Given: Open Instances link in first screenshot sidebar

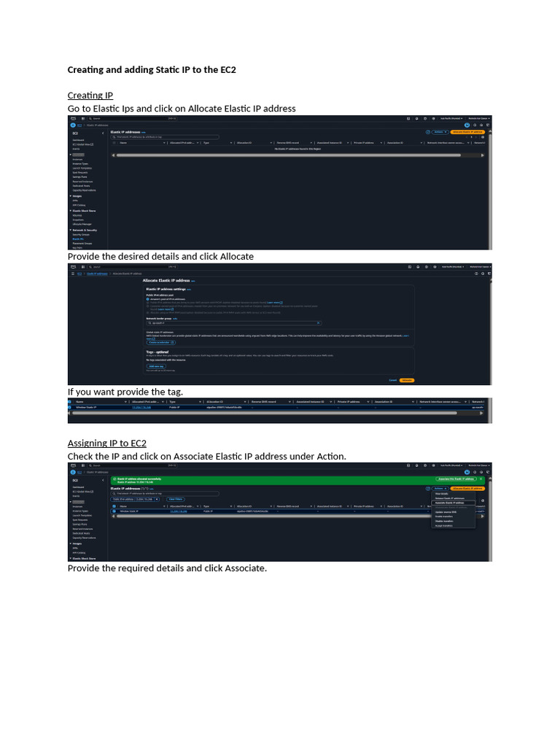Looking at the screenshot, I should tap(77, 159).
